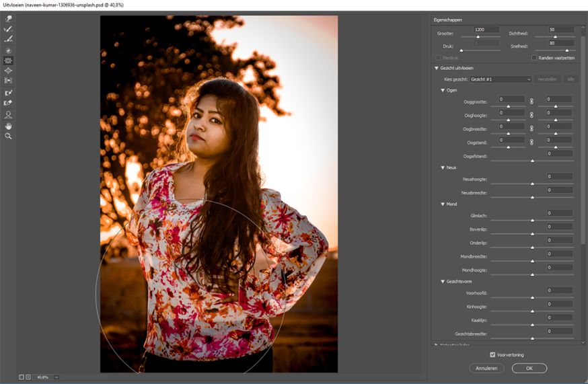Select the Reconstruct tool
Image resolution: width=588 pixels, height=384 pixels.
tap(9, 29)
